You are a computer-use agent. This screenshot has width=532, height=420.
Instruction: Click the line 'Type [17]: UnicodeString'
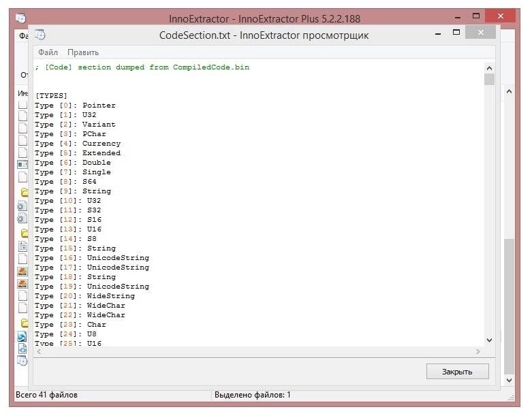(x=91, y=267)
